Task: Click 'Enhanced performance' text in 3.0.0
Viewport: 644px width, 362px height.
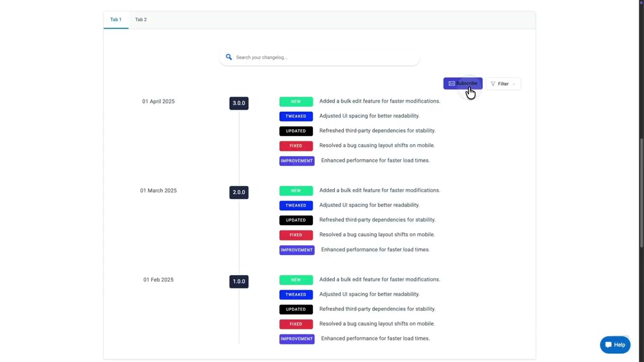Action: tap(375, 160)
